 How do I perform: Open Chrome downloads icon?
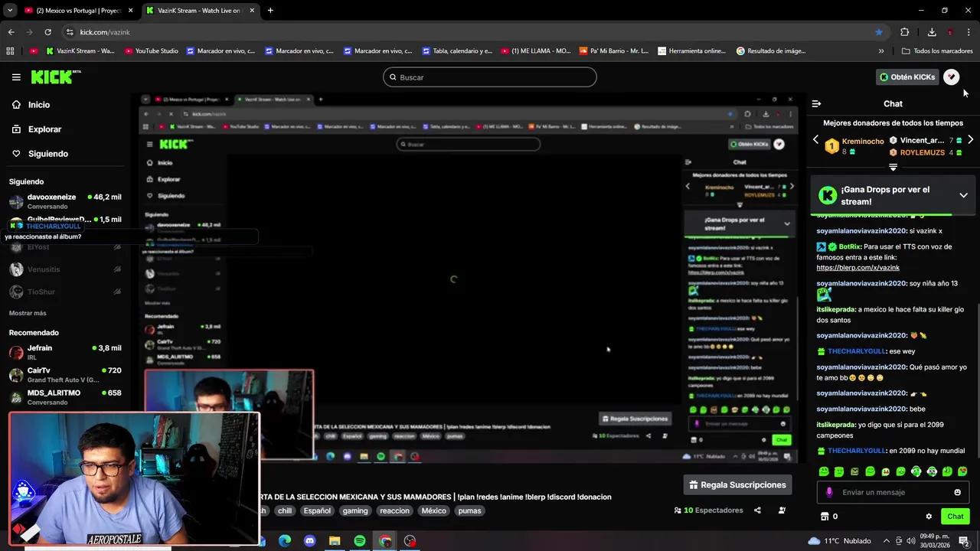coord(932,32)
